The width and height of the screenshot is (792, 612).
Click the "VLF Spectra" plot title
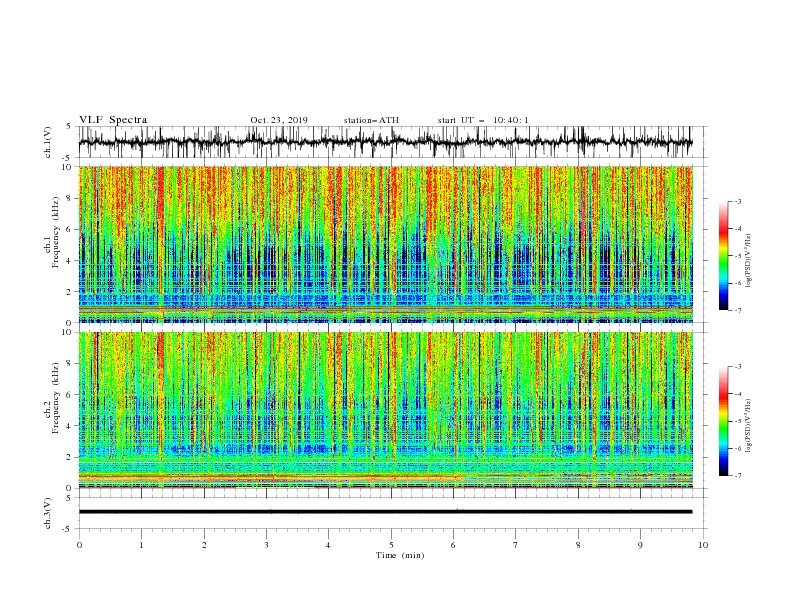click(x=113, y=120)
